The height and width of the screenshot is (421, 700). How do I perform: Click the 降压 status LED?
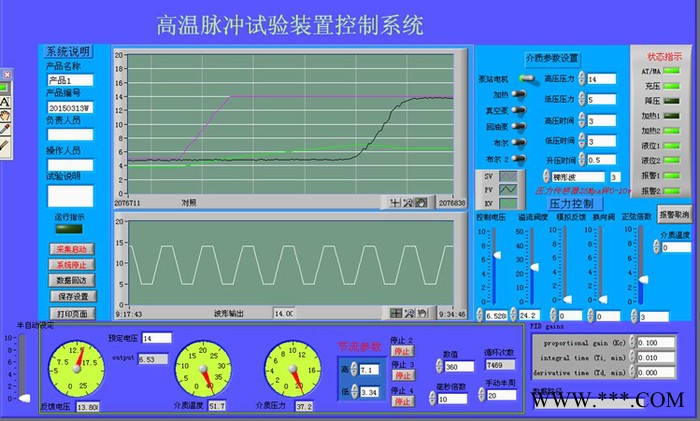click(x=671, y=101)
